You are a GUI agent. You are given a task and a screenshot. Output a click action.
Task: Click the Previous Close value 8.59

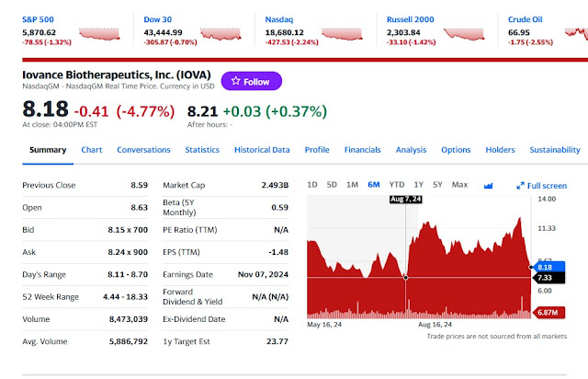(139, 185)
